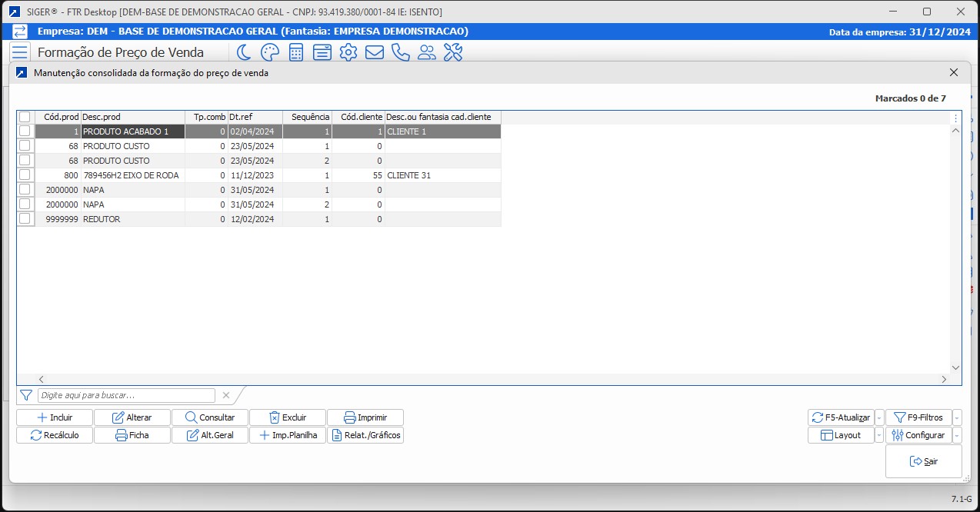980x512 pixels.
Task: Click the Imp.Planilha button
Action: pyautogui.click(x=288, y=435)
